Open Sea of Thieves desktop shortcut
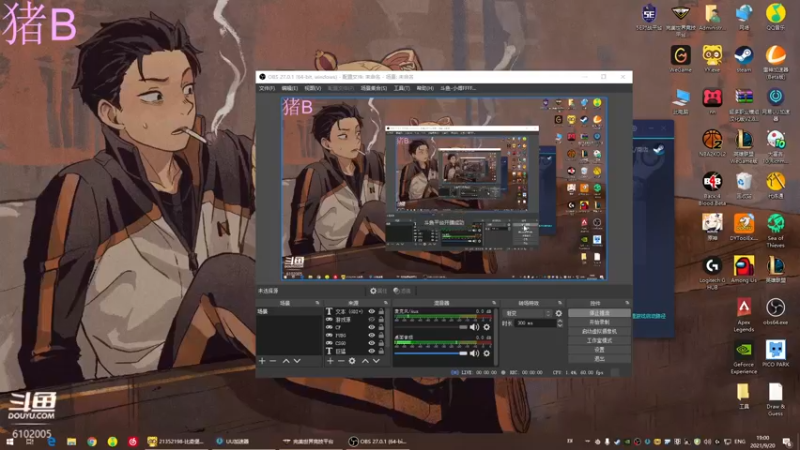Image resolution: width=800 pixels, height=450 pixels. tap(776, 231)
